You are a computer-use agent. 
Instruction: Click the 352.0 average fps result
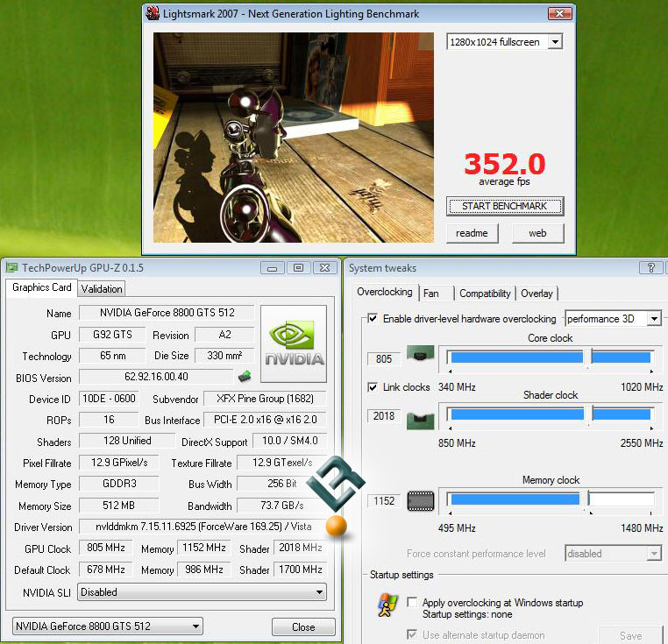tap(504, 165)
